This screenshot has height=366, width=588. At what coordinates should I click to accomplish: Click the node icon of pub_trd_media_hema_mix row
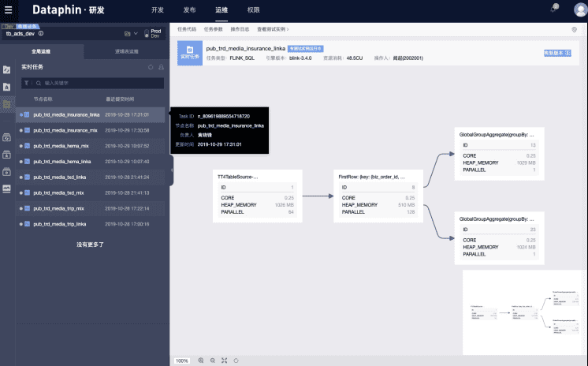(27, 146)
